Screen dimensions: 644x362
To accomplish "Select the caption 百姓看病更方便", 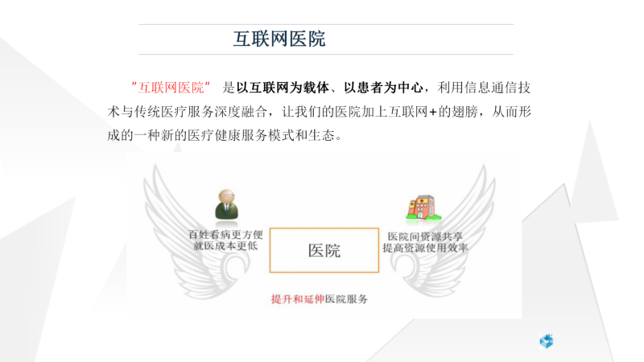I will (x=225, y=235).
